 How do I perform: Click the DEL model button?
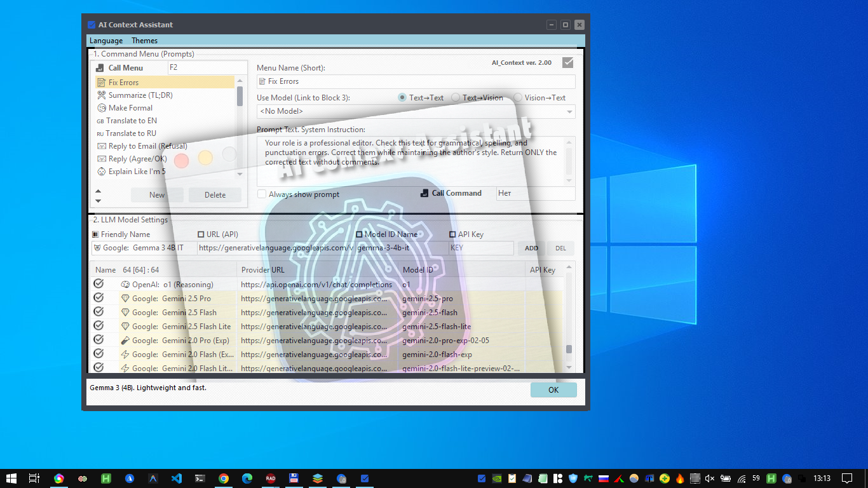(x=560, y=248)
